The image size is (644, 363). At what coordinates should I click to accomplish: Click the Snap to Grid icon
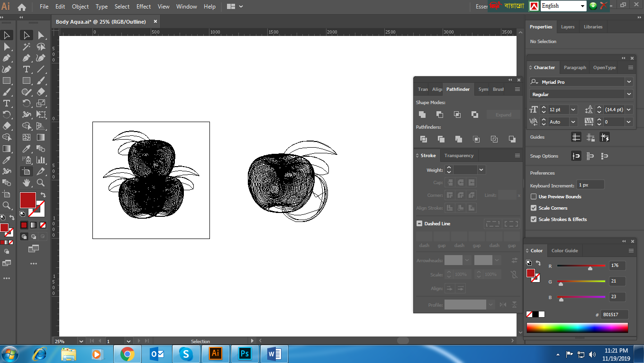coord(590,156)
